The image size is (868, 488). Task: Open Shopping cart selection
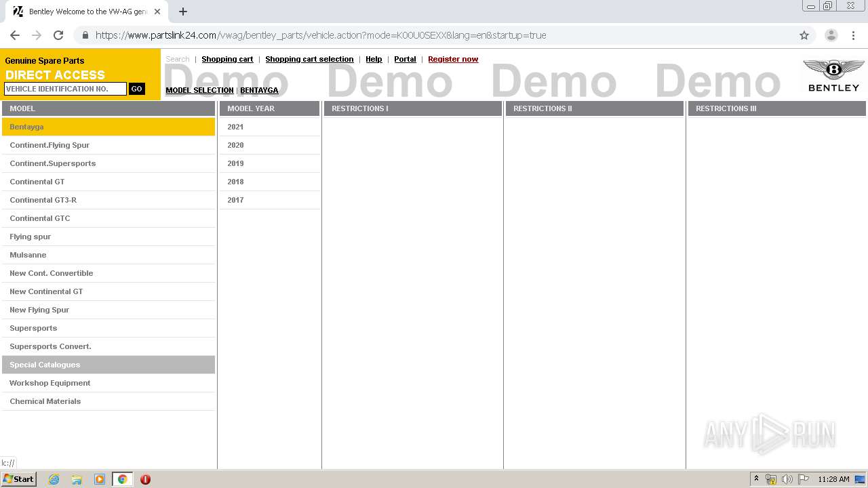point(309,59)
